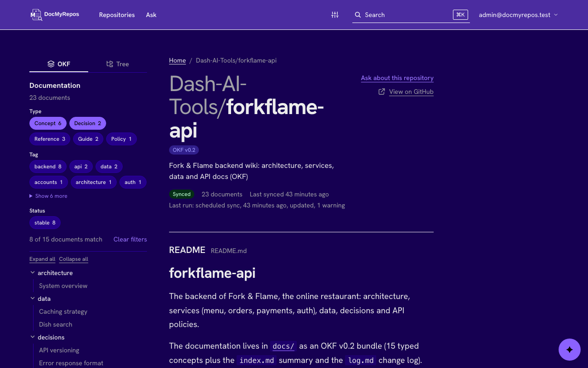Click Collapse all link
The height and width of the screenshot is (368, 588).
[x=73, y=259]
